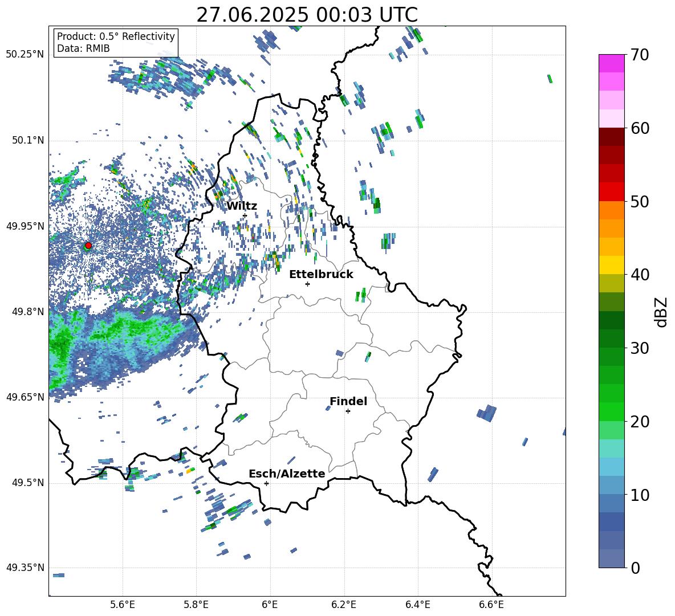Click the 49.8°N latitude label

pos(27,311)
